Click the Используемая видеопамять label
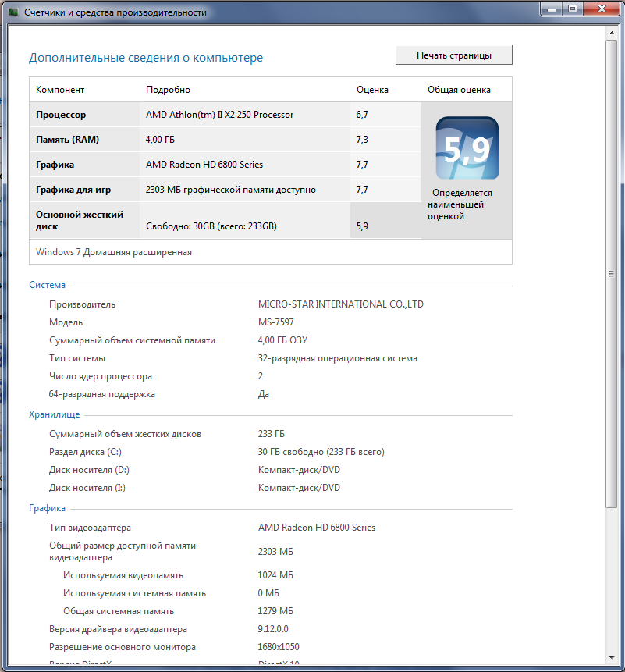 tap(123, 575)
